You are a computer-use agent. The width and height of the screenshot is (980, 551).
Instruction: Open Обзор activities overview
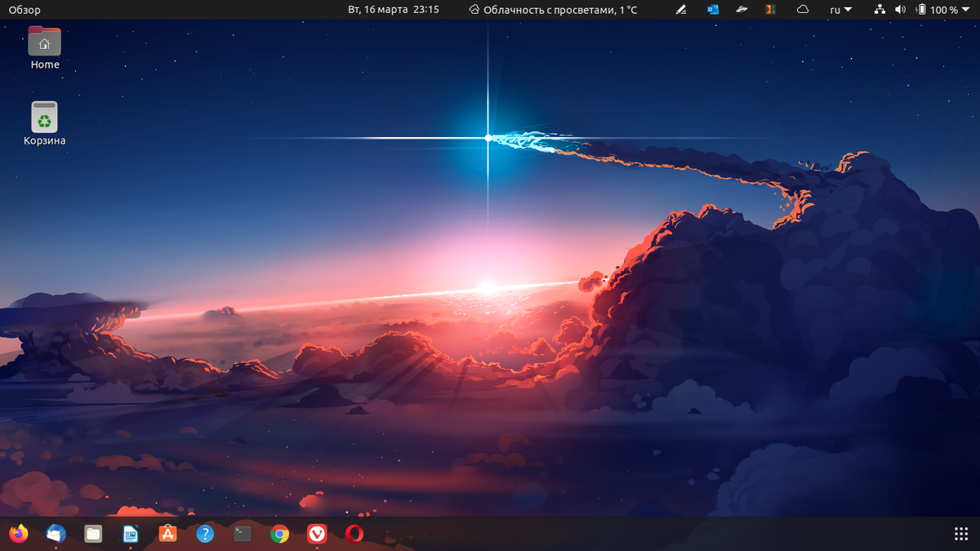click(24, 10)
